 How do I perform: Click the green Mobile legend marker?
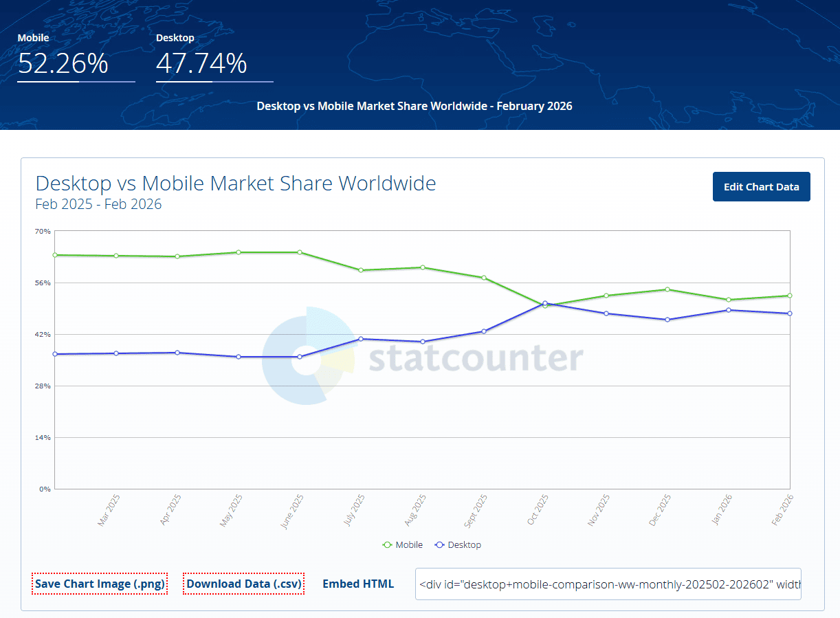tap(388, 544)
